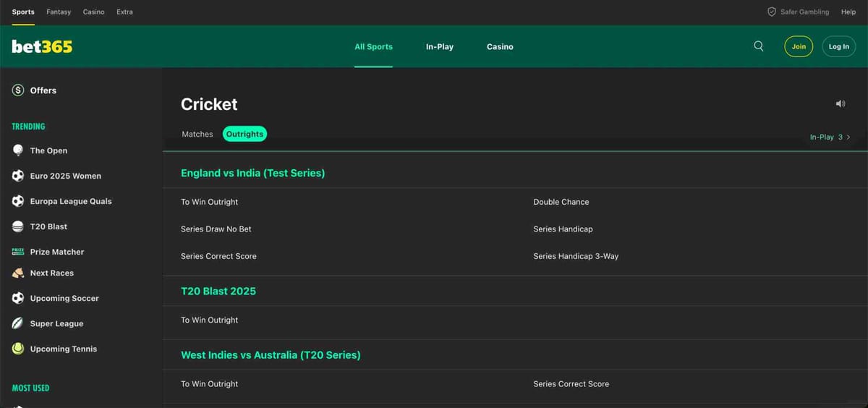
Task: Click the Europa League Quals ball icon
Action: [x=18, y=201]
